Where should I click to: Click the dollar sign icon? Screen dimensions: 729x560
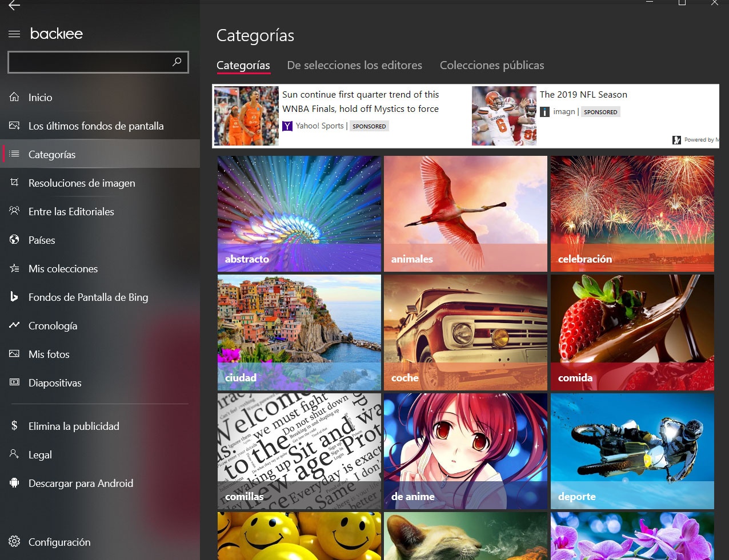[14, 426]
